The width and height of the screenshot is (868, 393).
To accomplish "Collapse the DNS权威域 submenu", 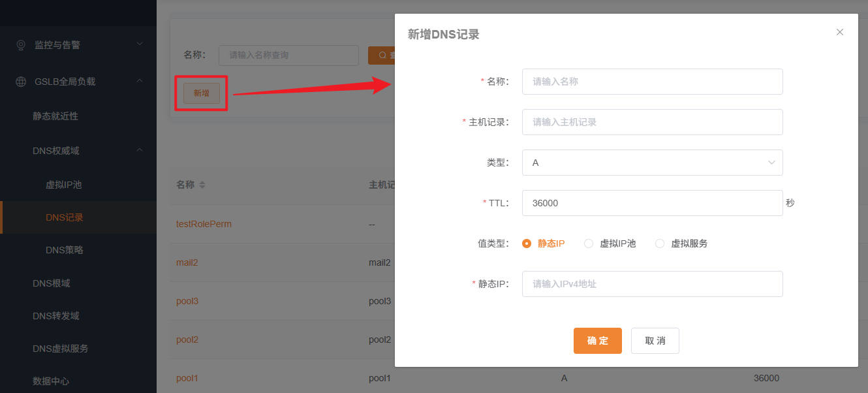I will click(139, 151).
